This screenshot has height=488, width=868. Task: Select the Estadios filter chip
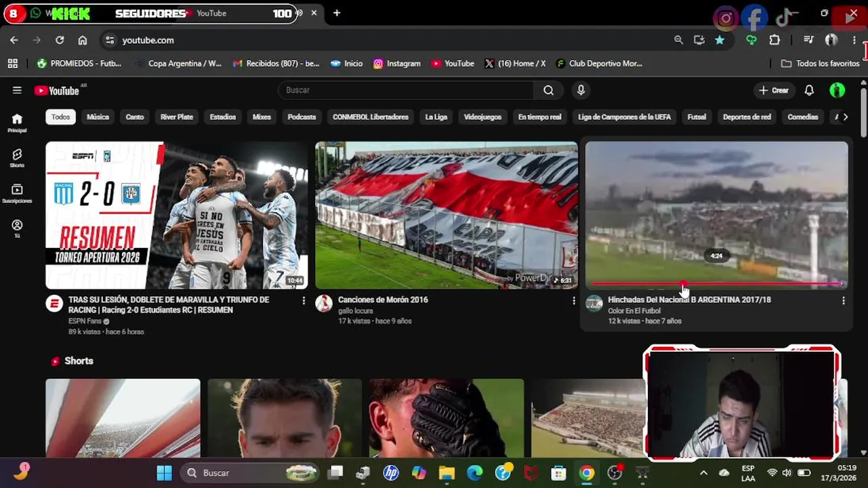(223, 117)
